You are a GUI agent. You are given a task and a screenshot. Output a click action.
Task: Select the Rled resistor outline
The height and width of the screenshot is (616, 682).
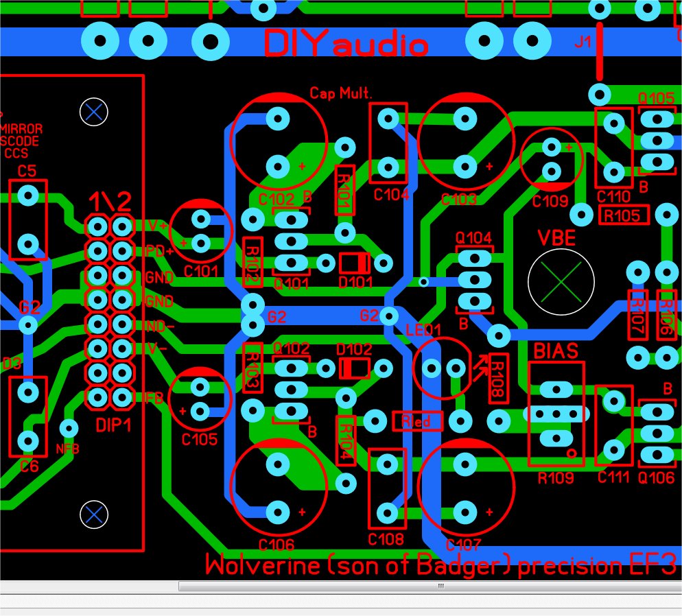(x=418, y=421)
